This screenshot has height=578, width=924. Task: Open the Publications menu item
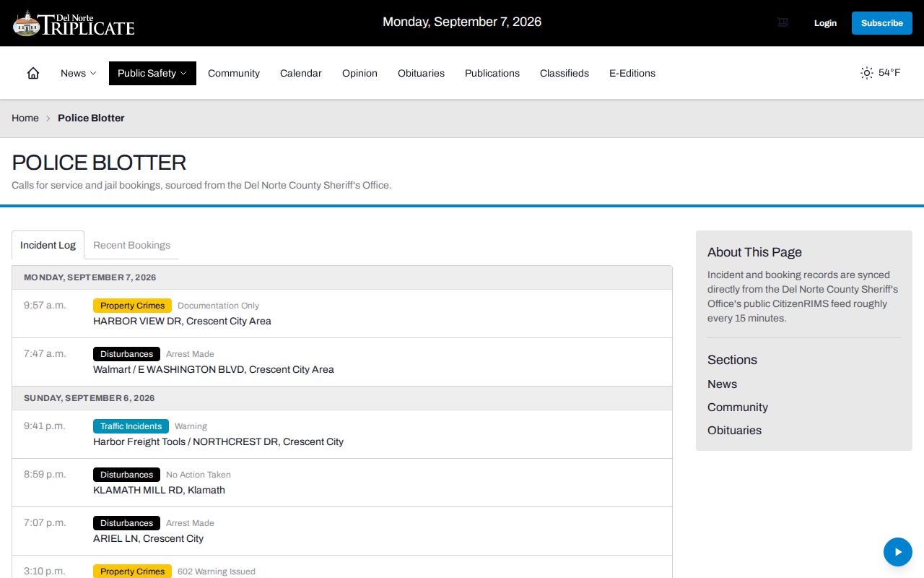click(x=492, y=73)
